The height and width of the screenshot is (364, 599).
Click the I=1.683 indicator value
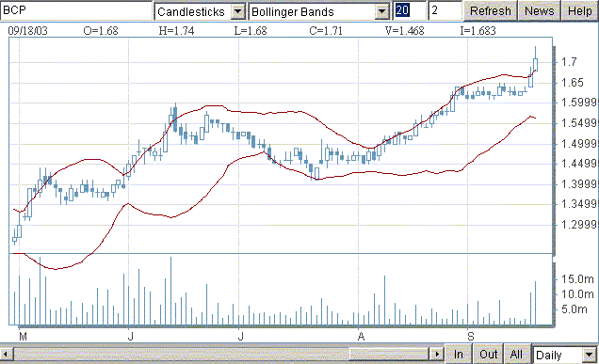point(478,30)
